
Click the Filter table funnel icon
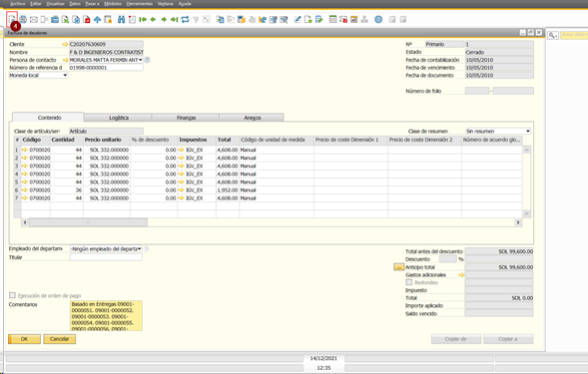click(x=196, y=19)
